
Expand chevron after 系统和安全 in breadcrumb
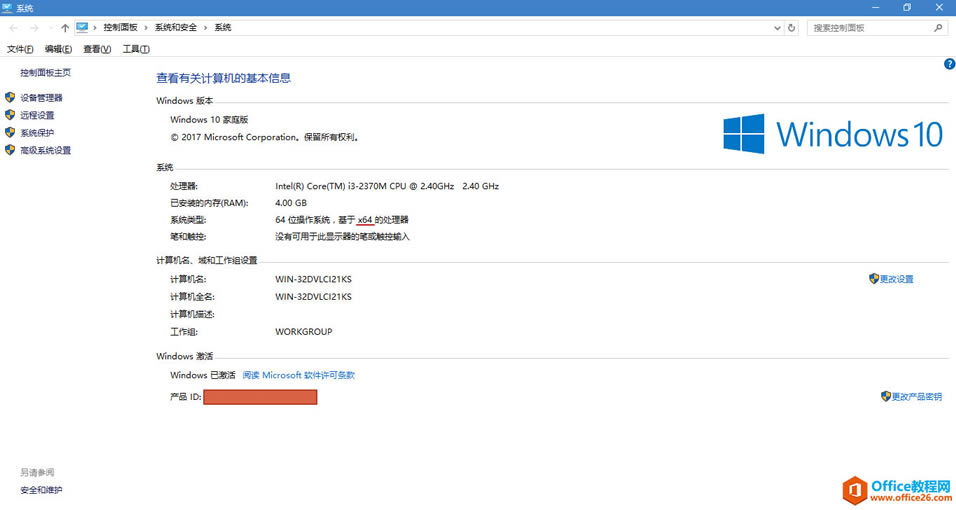click(205, 28)
